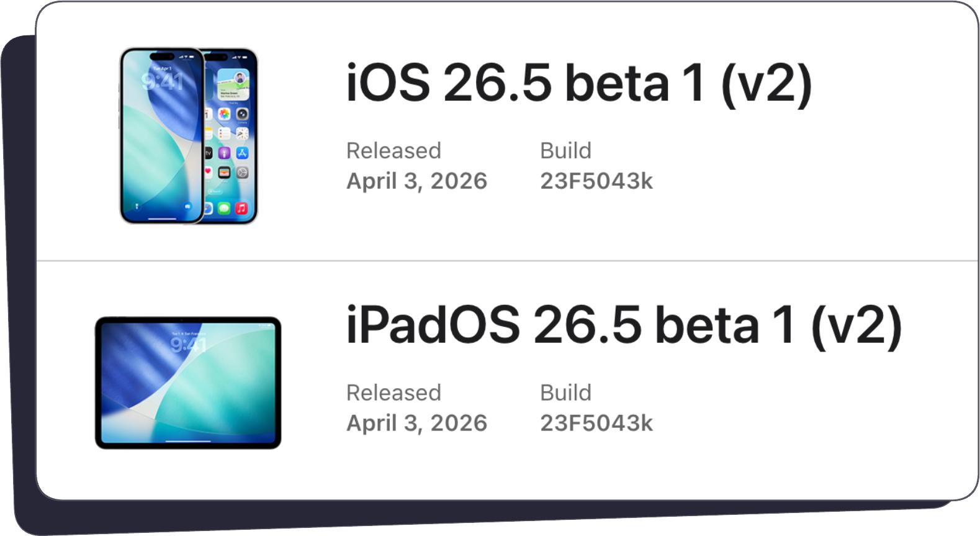Click the iOS build number 23F5043k

pyautogui.click(x=596, y=181)
